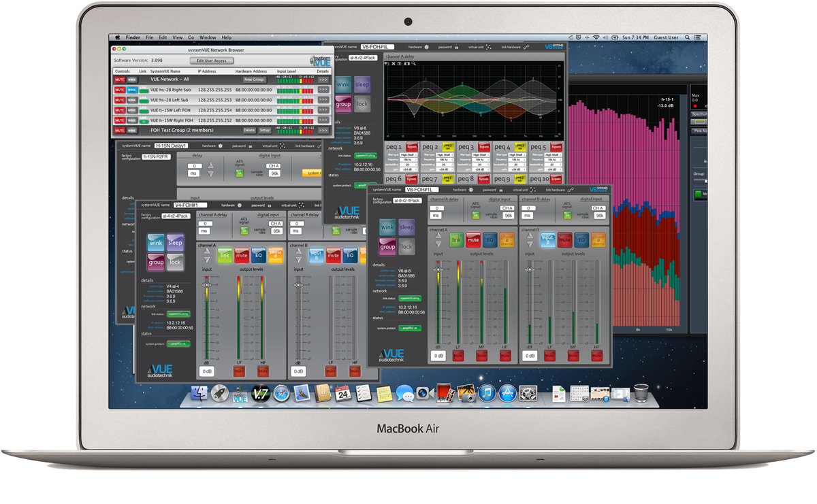Open the Finder menu in the menu bar
The width and height of the screenshot is (817, 504).
[133, 37]
